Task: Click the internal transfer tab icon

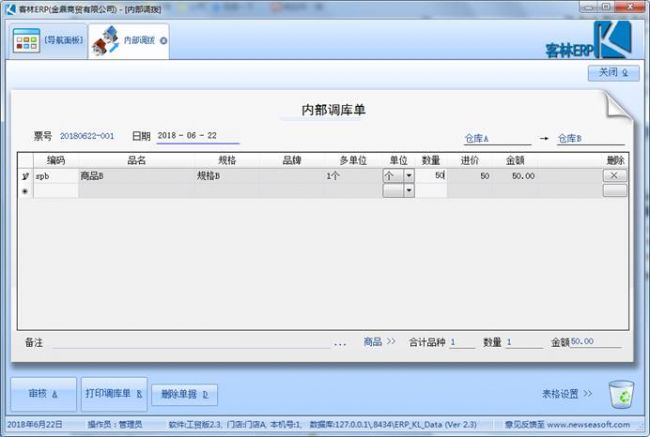Action: (x=105, y=41)
